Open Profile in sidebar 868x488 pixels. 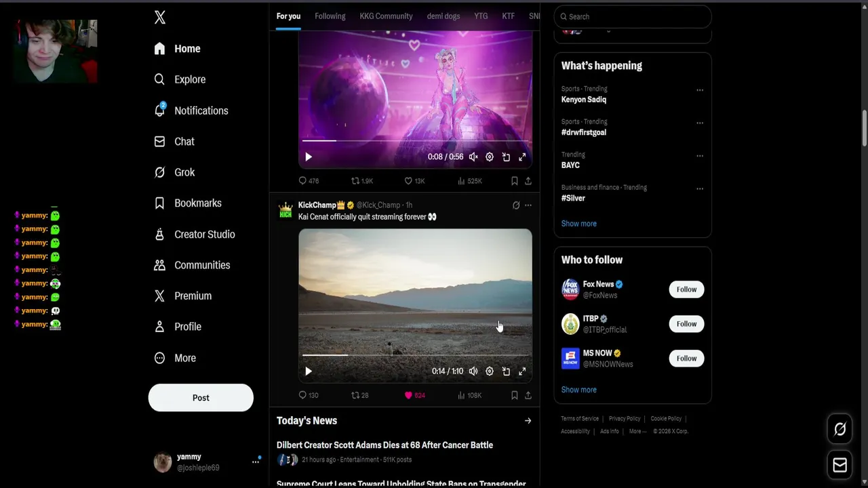coord(178,327)
